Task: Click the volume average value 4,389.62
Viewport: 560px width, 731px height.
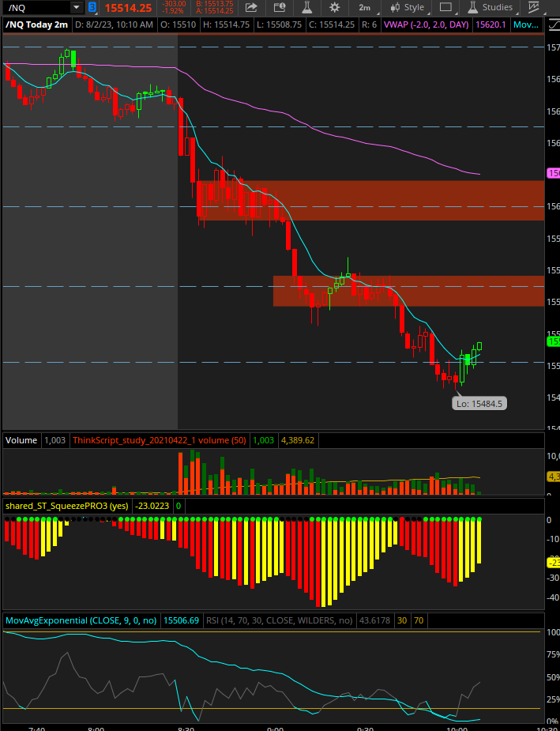Action: (x=298, y=440)
